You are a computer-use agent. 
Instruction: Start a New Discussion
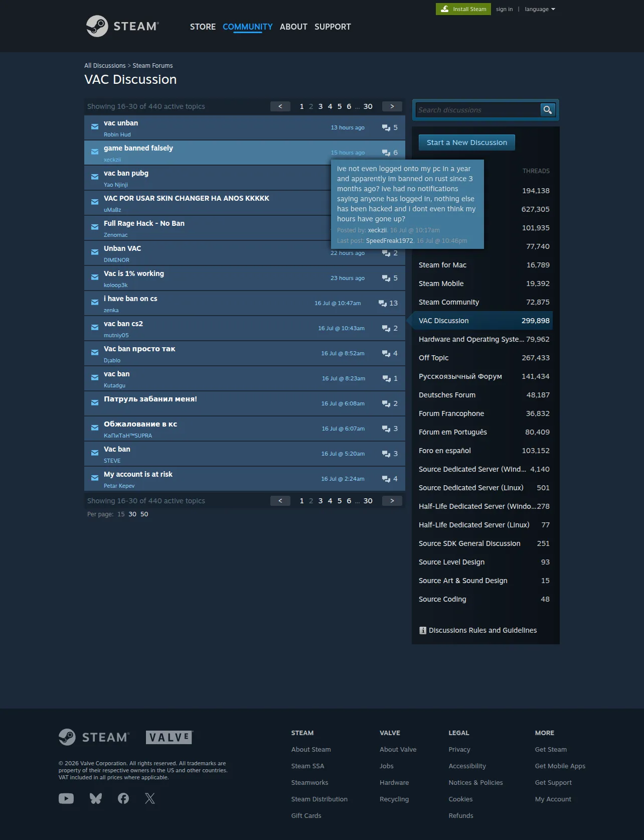467,143
